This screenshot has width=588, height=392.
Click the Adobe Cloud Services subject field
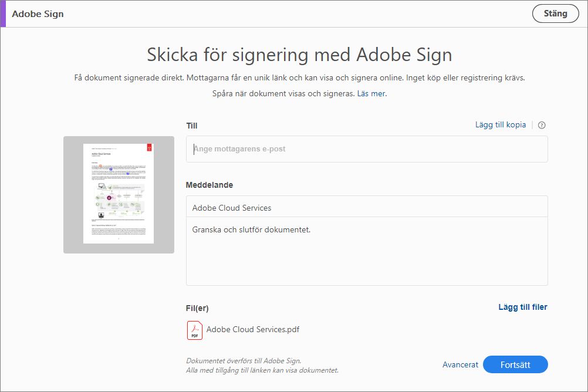click(367, 208)
